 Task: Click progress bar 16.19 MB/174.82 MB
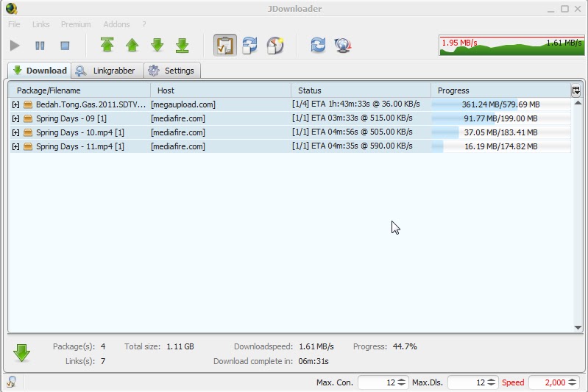point(501,146)
